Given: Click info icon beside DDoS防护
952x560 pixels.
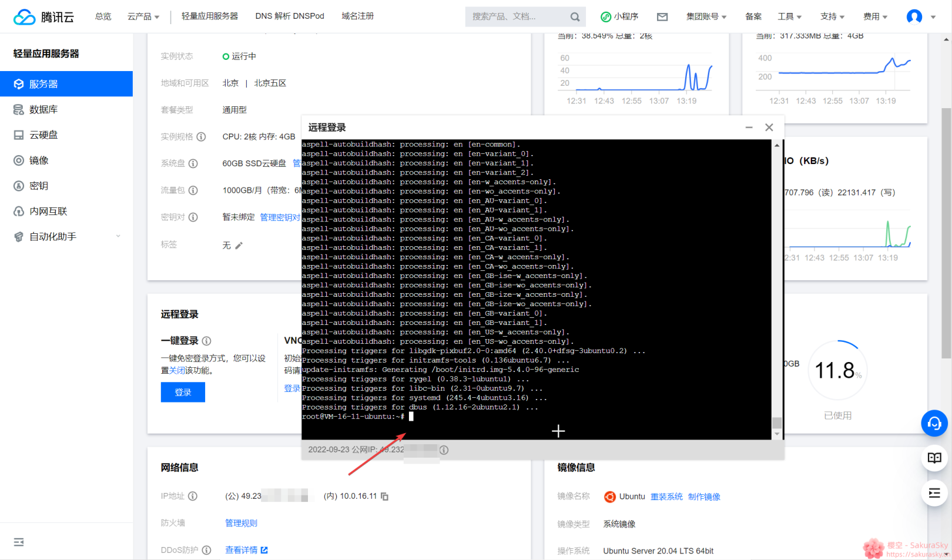Looking at the screenshot, I should coord(207,550).
